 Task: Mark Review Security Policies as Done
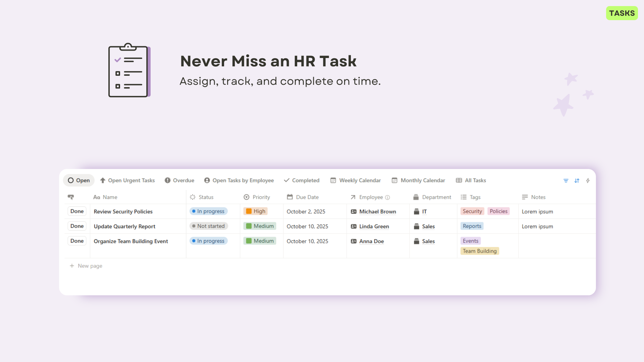[x=77, y=211]
